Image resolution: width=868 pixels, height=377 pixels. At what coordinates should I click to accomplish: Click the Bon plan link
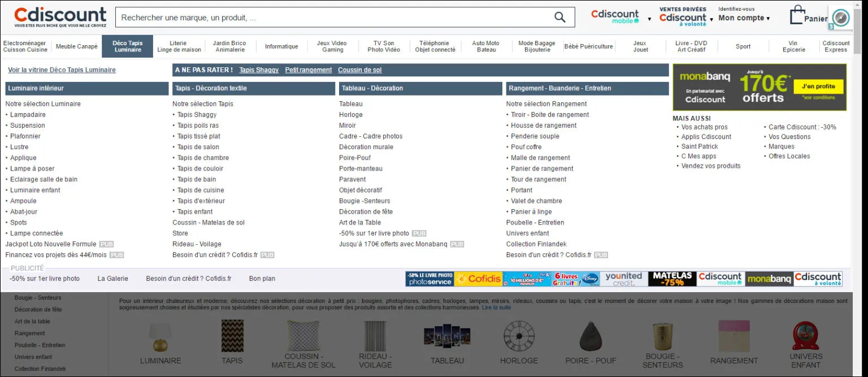(262, 279)
